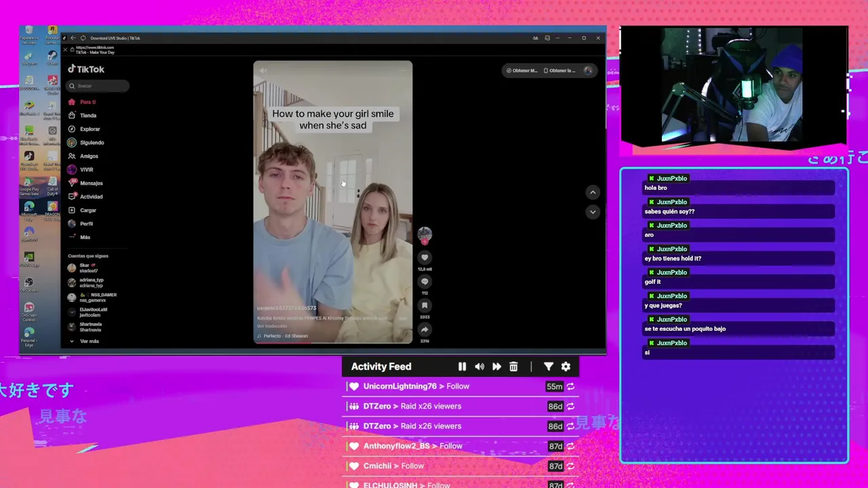Follow the creator via avatar plus icon
Viewport: 868px width, 488px height.
pos(425,241)
